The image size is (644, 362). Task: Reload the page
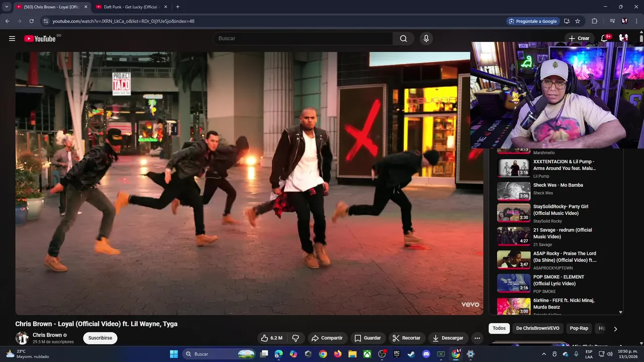coord(31,21)
